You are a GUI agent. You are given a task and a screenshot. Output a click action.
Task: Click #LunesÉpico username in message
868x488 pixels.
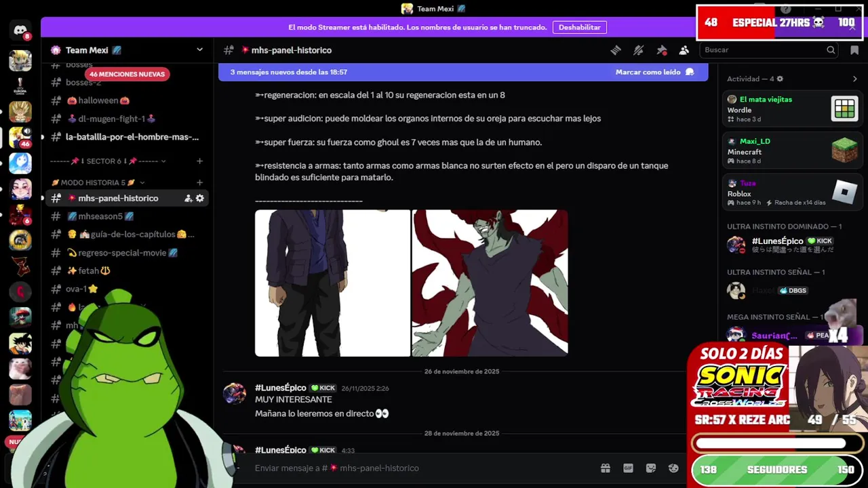tap(281, 388)
